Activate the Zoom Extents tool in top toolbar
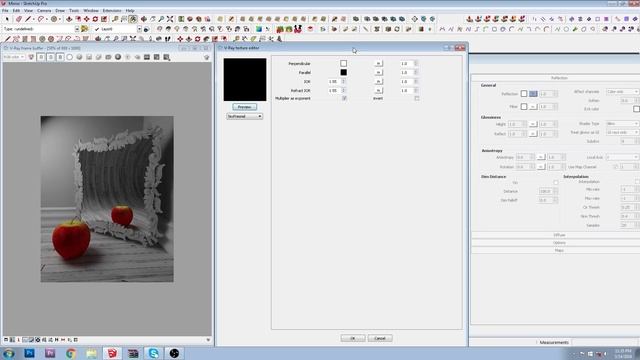Screen dimensions: 640x360 (170, 19)
